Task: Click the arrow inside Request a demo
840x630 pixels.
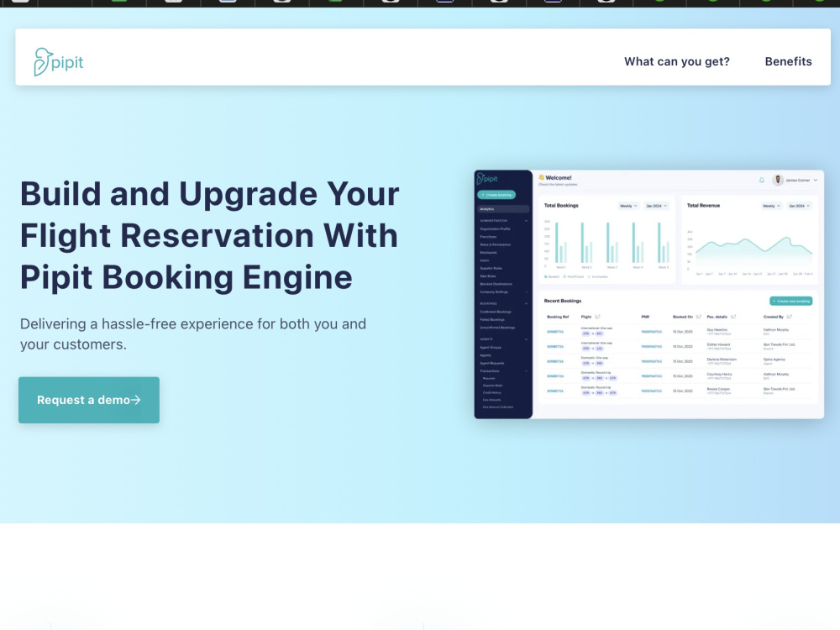Action: coord(136,400)
